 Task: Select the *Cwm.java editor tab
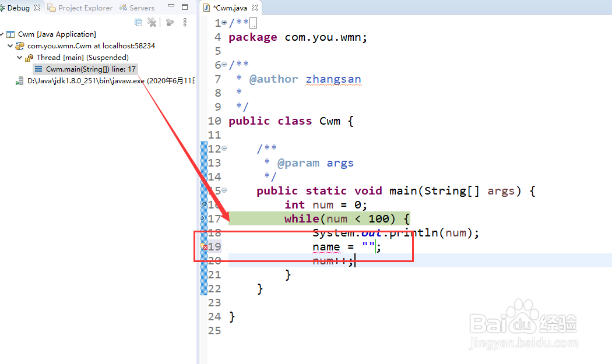coord(230,8)
